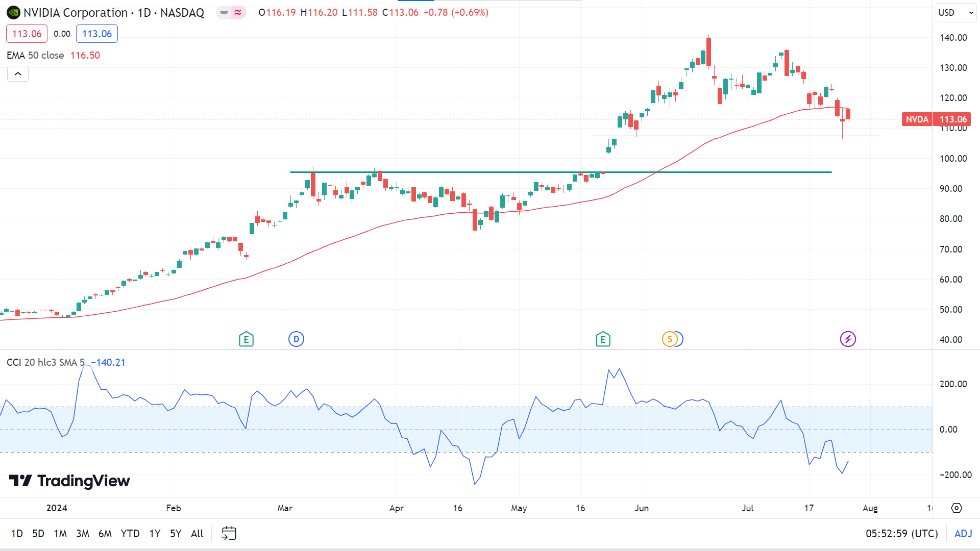Open the USD currency dropdown
Viewport: 980px width, 551px height.
(956, 13)
